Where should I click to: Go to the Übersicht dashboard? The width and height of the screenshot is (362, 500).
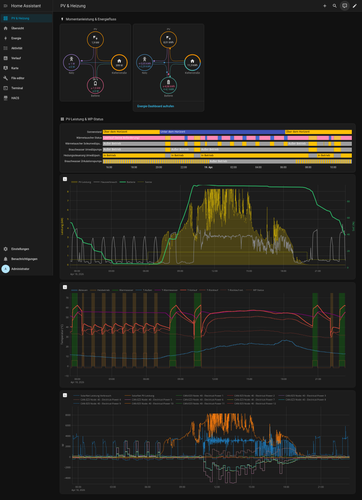[x=26, y=28]
